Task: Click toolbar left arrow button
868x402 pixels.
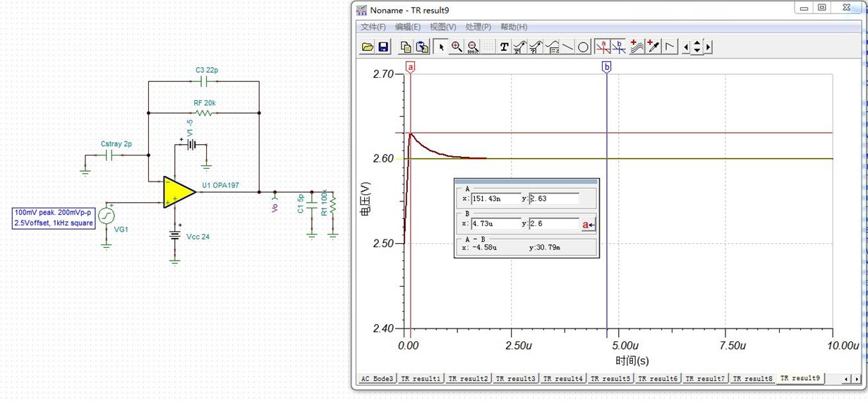Action: click(687, 47)
